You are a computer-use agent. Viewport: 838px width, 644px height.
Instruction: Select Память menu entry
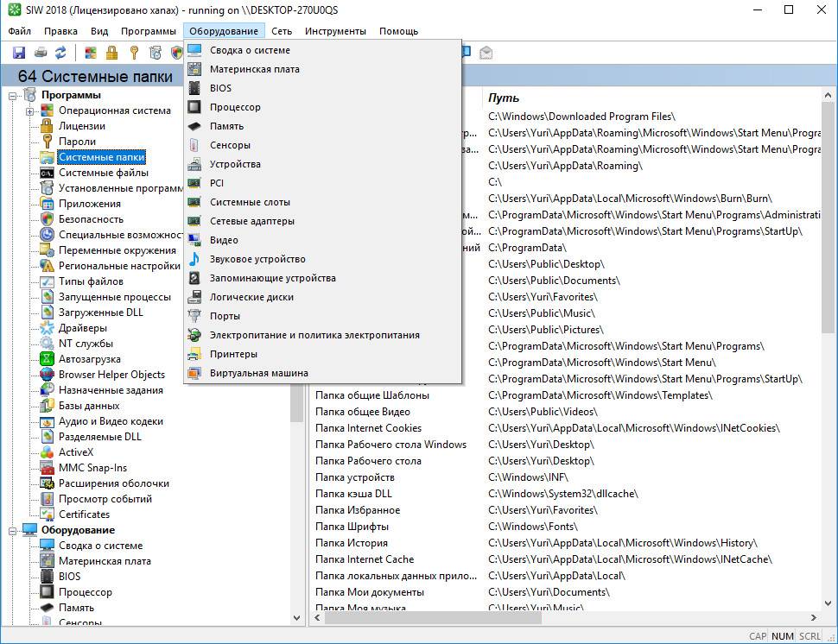click(x=226, y=126)
